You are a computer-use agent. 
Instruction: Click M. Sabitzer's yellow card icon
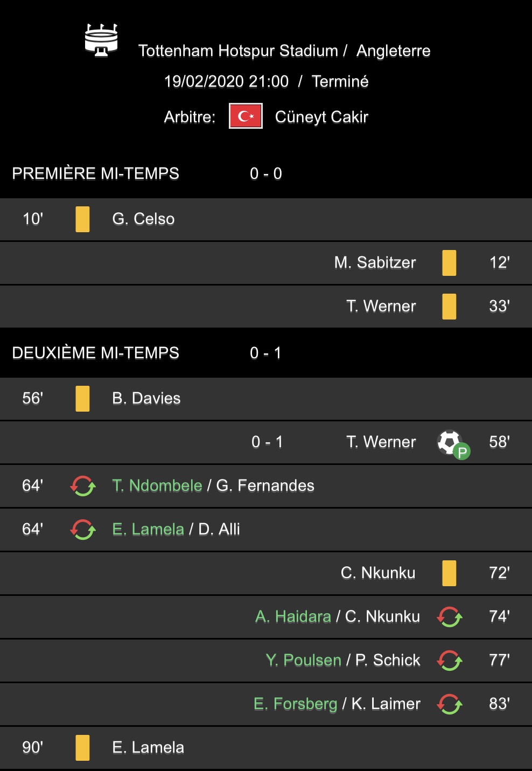pyautogui.click(x=449, y=263)
